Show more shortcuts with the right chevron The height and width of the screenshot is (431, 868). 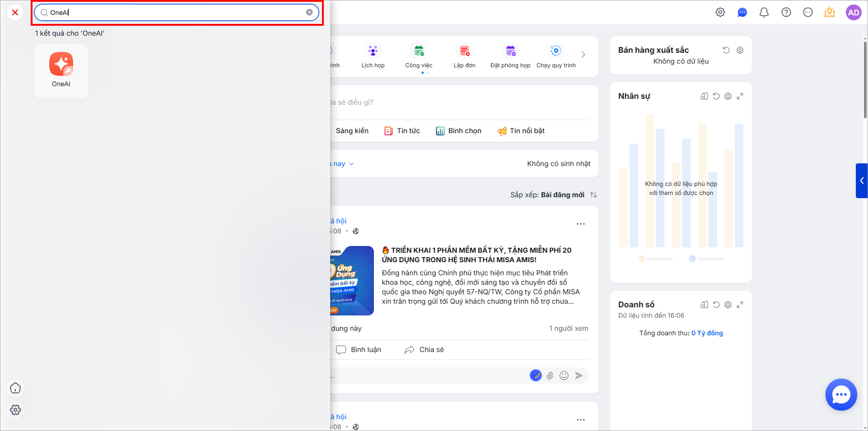pos(583,55)
